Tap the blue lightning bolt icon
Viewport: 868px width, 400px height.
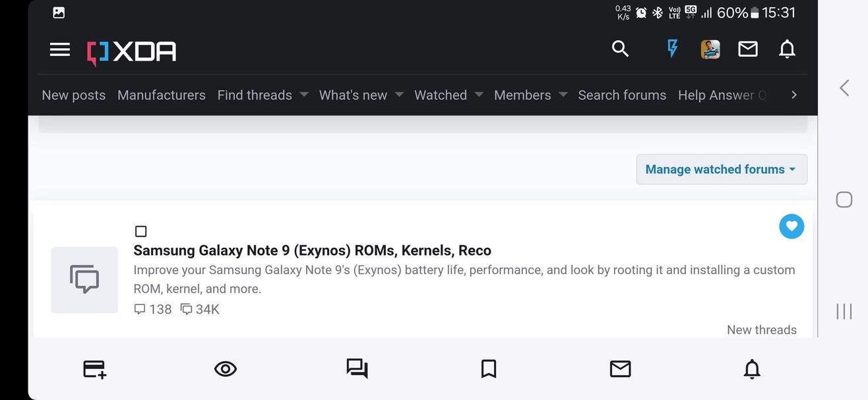pyautogui.click(x=672, y=49)
